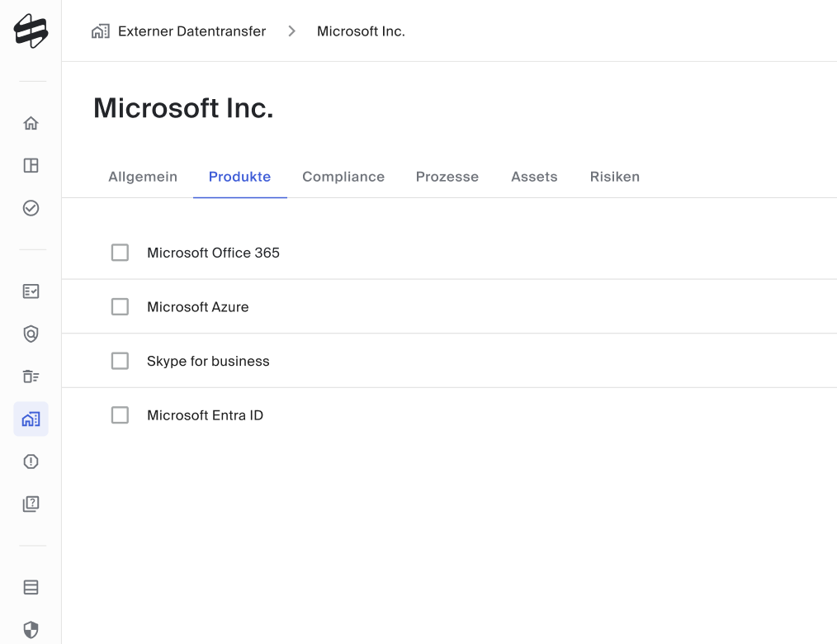The height and width of the screenshot is (644, 837).
Task: Switch to the Allgemein tab
Action: coord(143,177)
